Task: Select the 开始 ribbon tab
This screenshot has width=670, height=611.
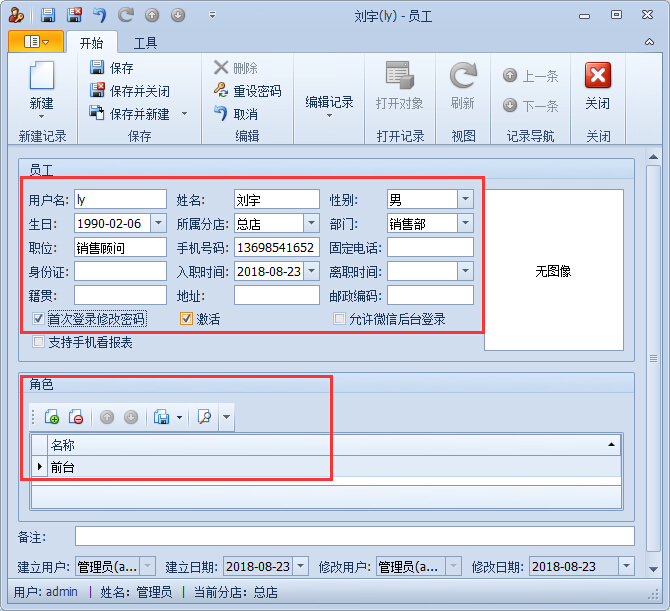Action: tap(91, 43)
